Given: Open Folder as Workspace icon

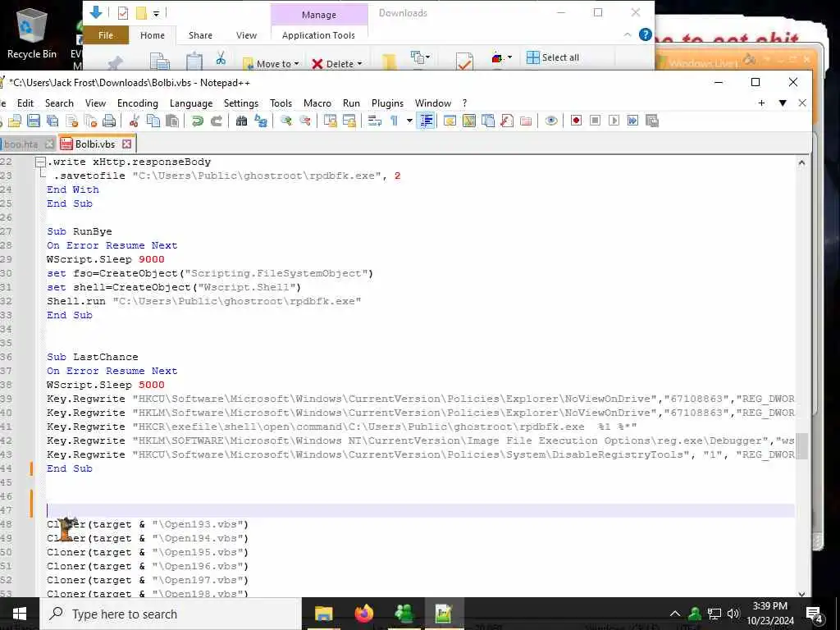Looking at the screenshot, I should pyautogui.click(x=526, y=121).
